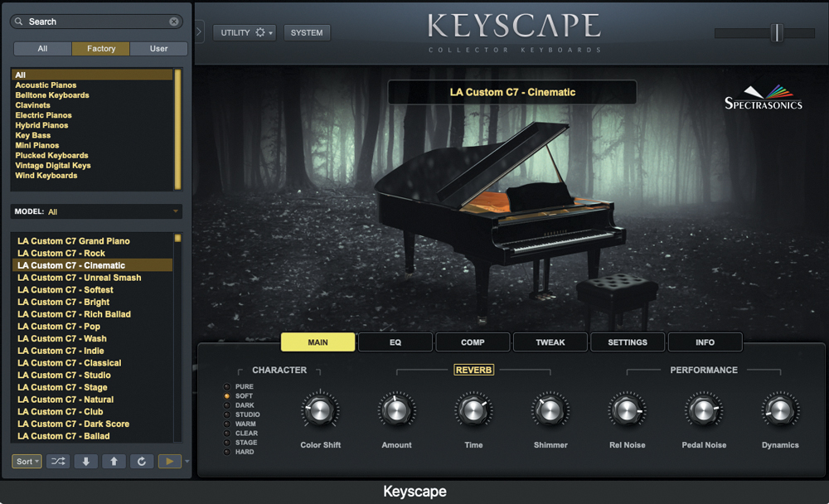The width and height of the screenshot is (829, 504).
Task: Adjust the Rel Noise knob
Action: point(627,409)
